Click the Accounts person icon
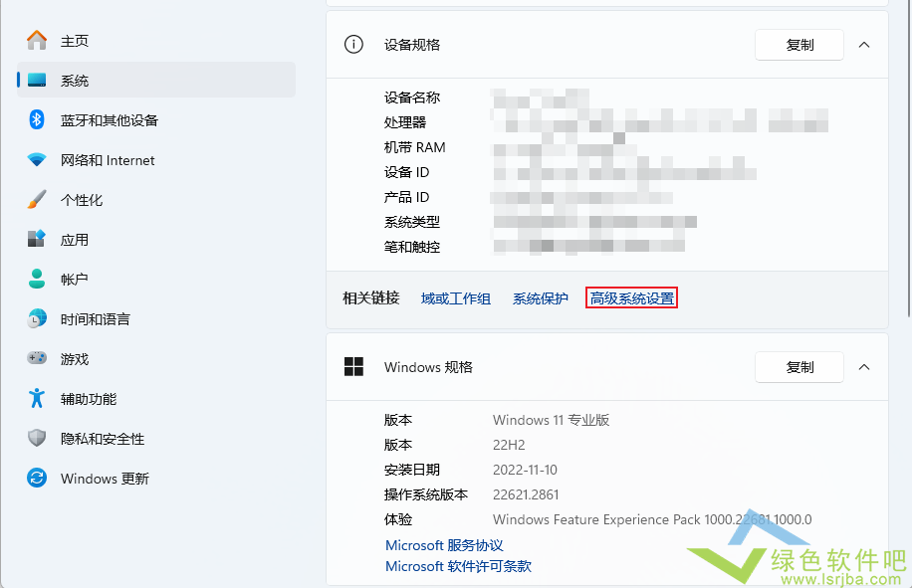This screenshot has height=588, width=912. pos(37,279)
